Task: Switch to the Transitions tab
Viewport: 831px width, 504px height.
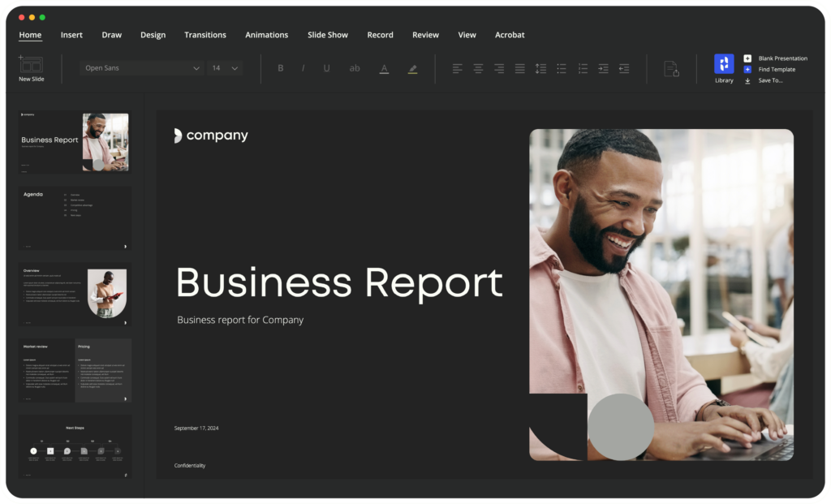Action: 205,35
